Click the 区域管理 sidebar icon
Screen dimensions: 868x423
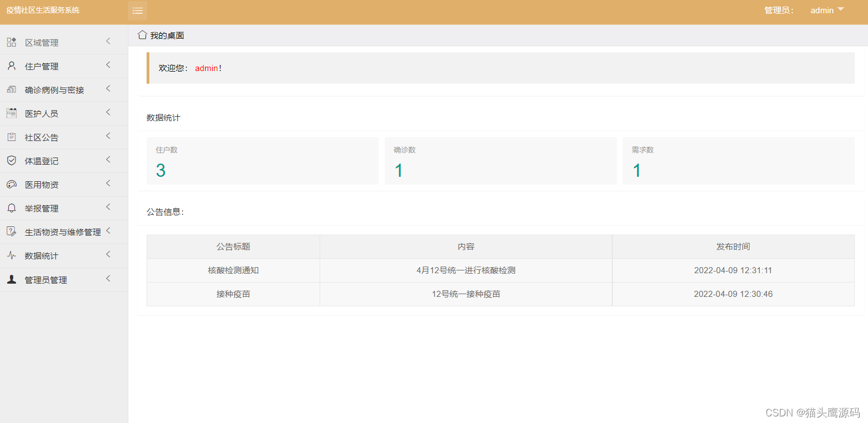(12, 42)
